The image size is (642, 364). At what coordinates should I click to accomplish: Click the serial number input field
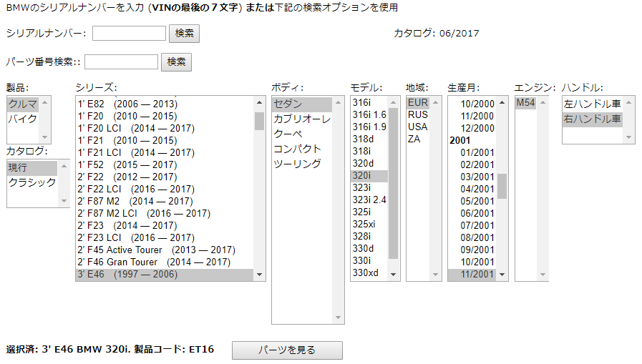pyautogui.click(x=129, y=33)
